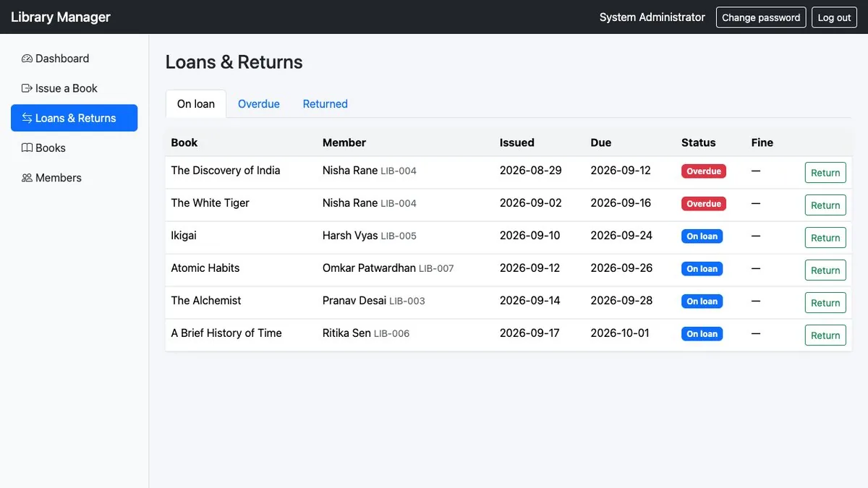Click issued date 2026-09-10

529,236
